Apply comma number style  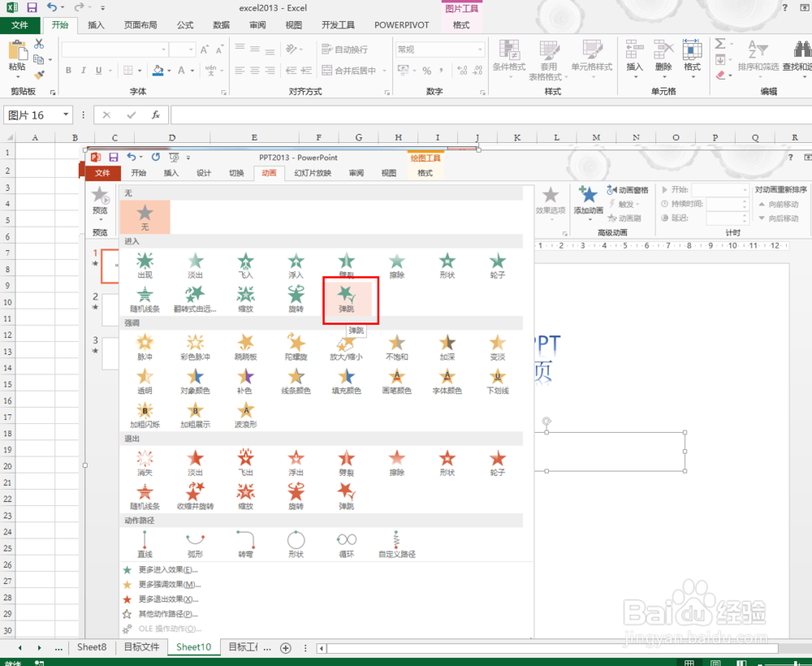coord(441,71)
